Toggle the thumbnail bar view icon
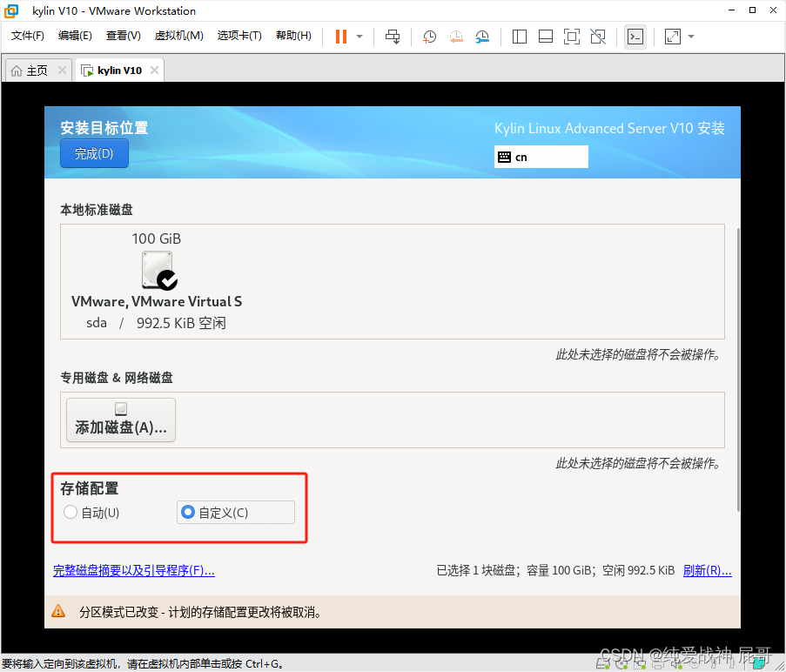 546,36
